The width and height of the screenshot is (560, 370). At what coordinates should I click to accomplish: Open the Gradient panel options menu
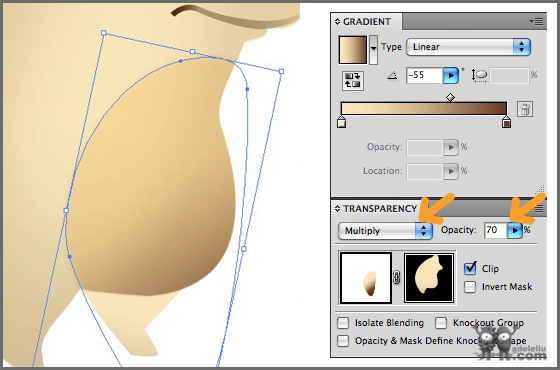coord(536,21)
